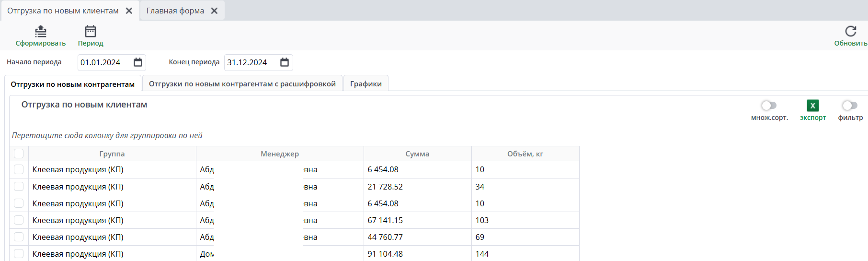Switch to the Графики tab
The image size is (868, 261).
pyautogui.click(x=365, y=84)
